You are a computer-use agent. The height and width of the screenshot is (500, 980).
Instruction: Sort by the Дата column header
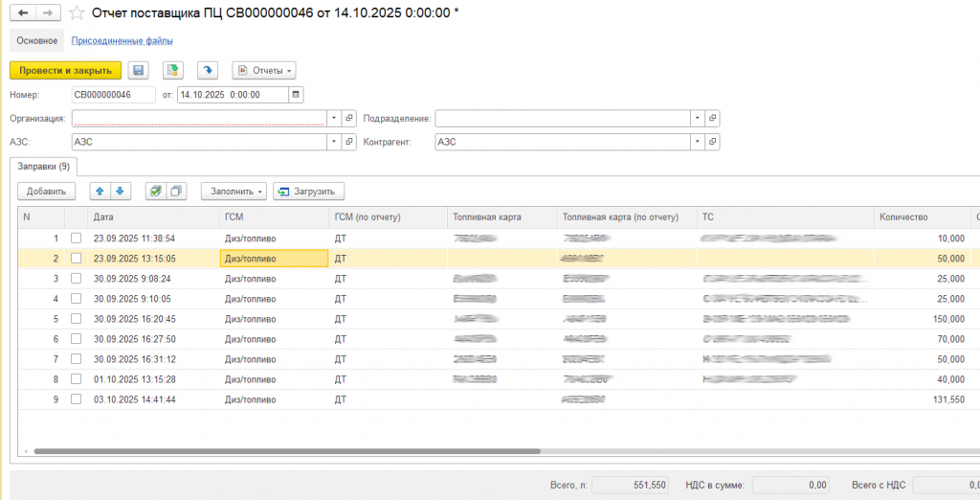[153, 217]
